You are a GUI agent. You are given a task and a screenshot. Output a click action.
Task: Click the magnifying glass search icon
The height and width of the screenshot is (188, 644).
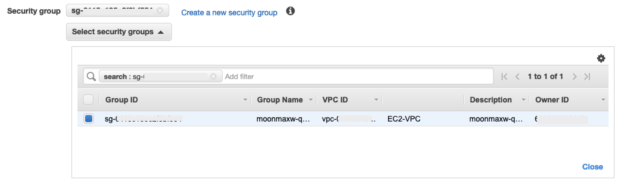91,76
